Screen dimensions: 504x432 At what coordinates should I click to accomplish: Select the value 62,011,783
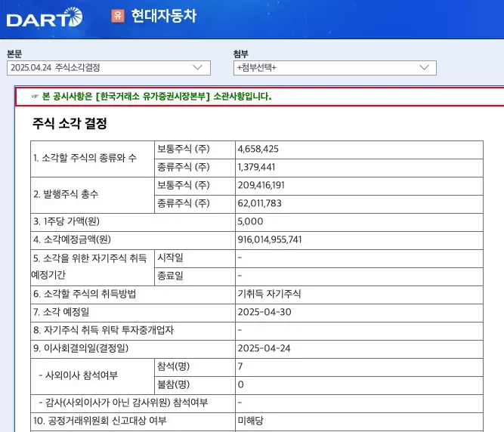(x=260, y=203)
